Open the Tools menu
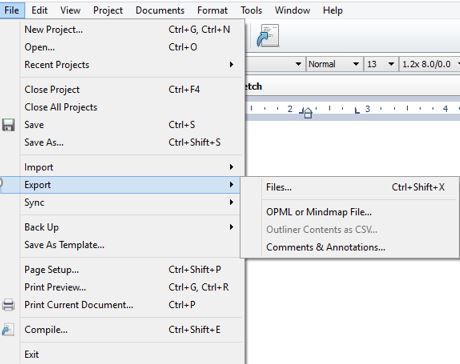 coord(251,10)
